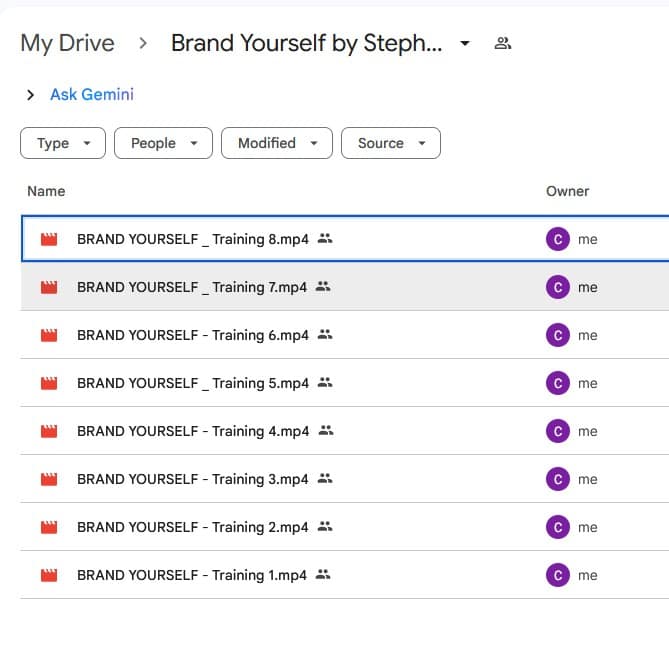Click the shared icon next to Training 4.mp4
The width and height of the screenshot is (669, 658).
point(324,431)
